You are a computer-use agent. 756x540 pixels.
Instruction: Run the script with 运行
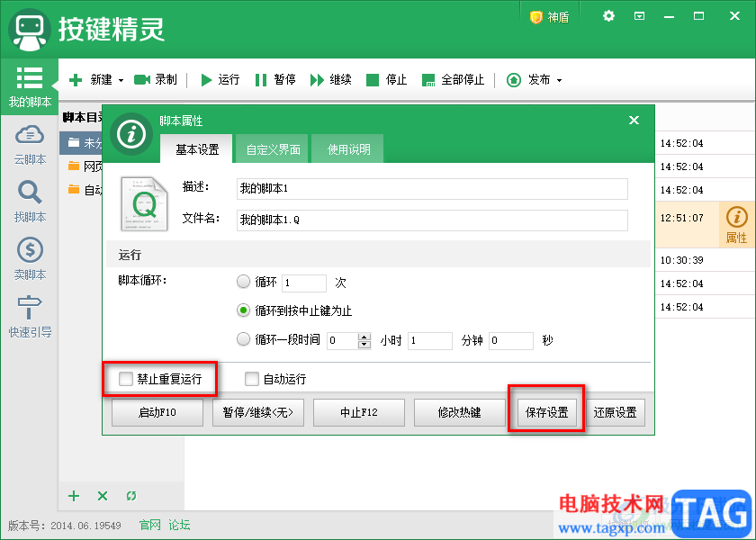pyautogui.click(x=220, y=79)
